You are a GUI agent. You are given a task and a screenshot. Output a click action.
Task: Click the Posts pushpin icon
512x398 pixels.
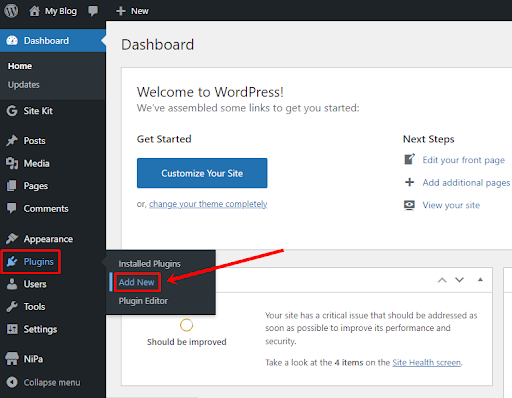pyautogui.click(x=12, y=141)
